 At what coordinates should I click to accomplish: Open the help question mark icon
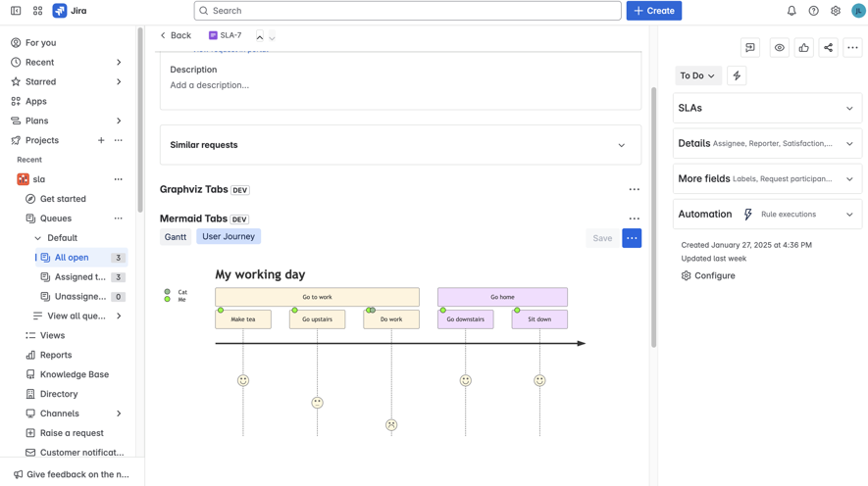(x=813, y=11)
